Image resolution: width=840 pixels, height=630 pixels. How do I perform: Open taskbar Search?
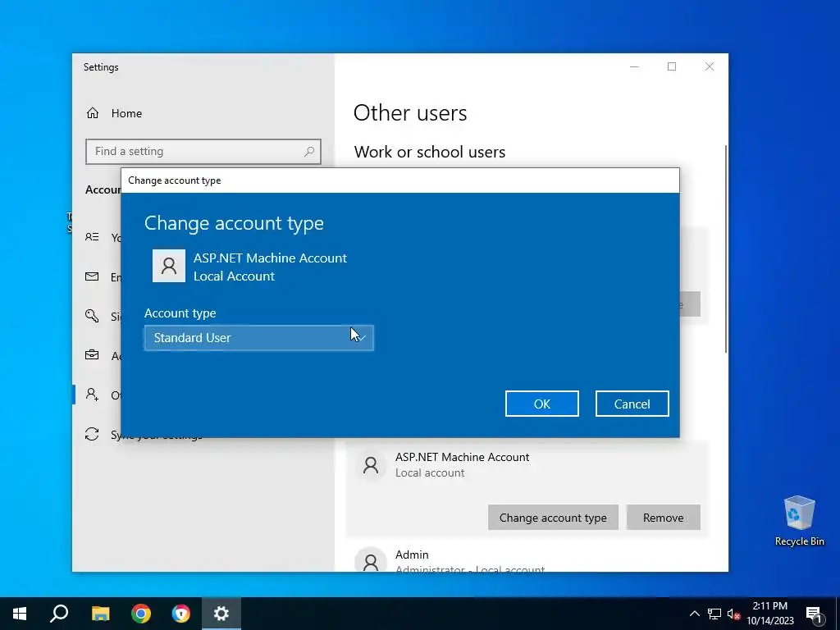[59, 614]
